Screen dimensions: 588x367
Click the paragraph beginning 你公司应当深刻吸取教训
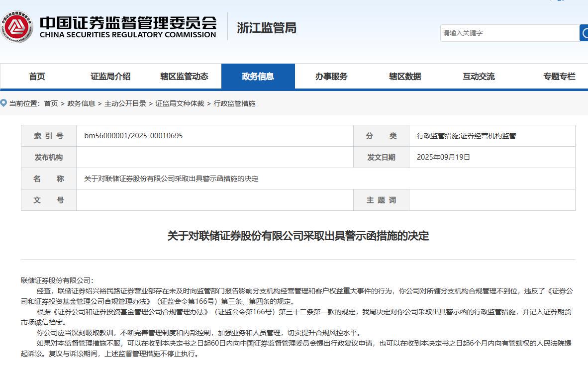[199, 333]
